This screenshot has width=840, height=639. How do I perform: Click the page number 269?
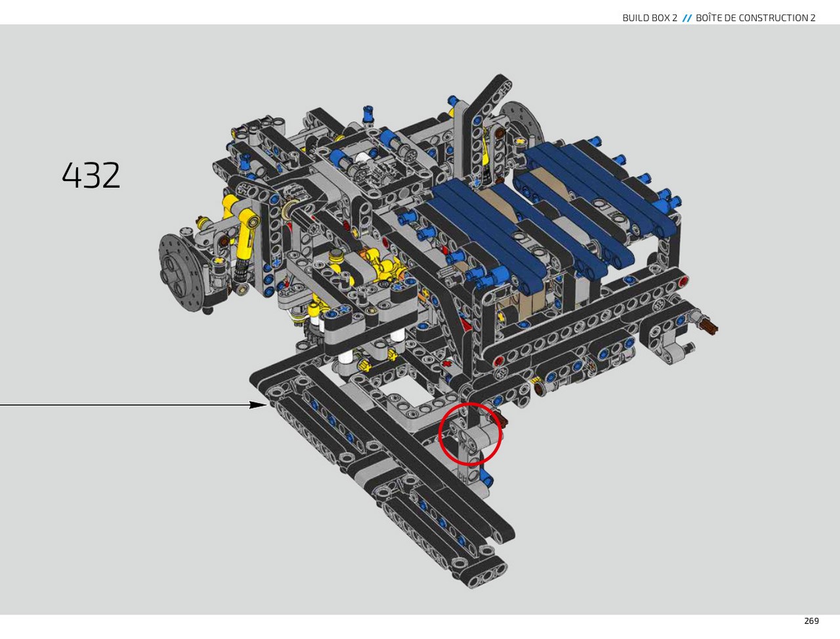coord(811,621)
